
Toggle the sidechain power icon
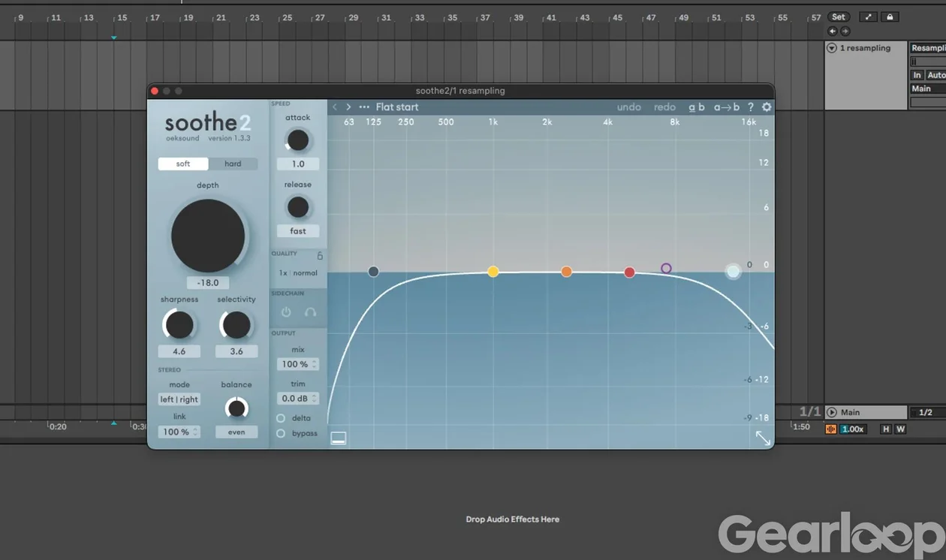pos(286,312)
